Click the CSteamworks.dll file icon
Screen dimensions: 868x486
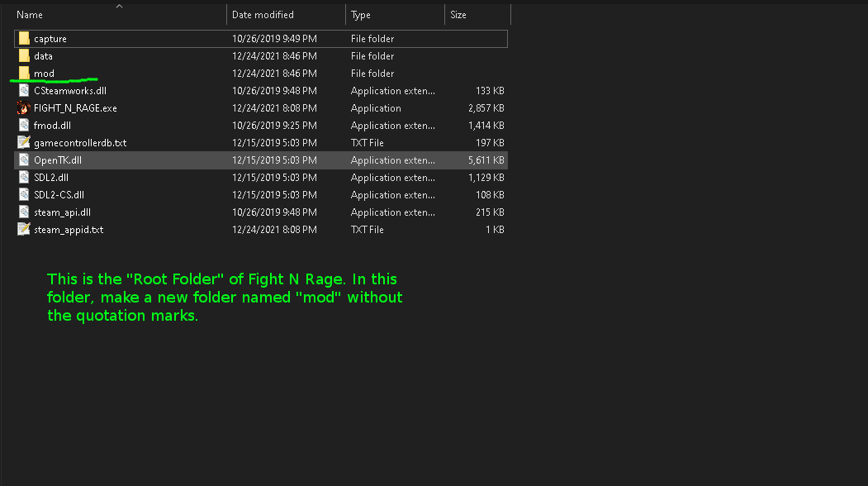(x=24, y=90)
